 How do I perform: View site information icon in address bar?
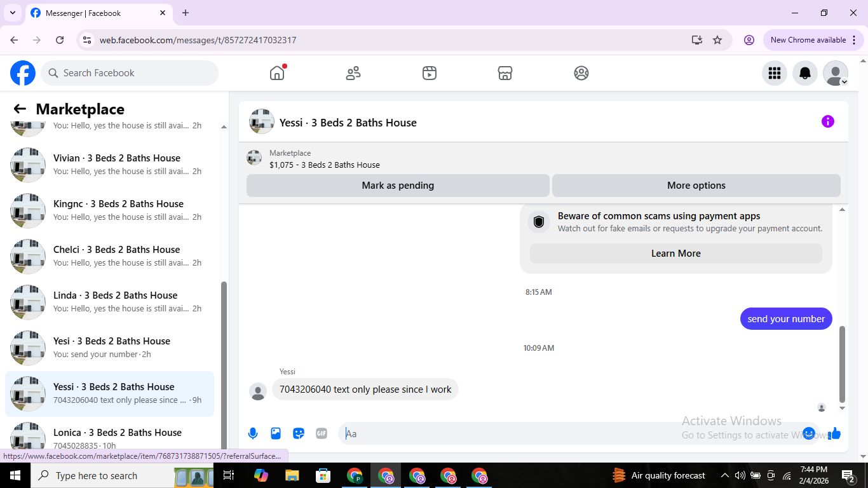(x=87, y=40)
